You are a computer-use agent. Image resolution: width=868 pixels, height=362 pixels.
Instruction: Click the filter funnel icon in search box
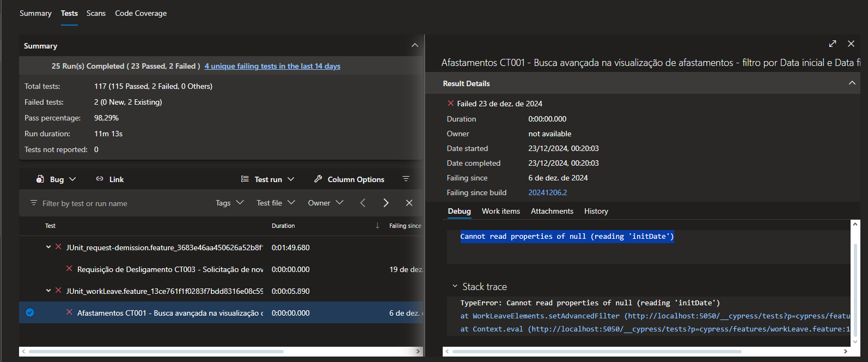pos(34,203)
